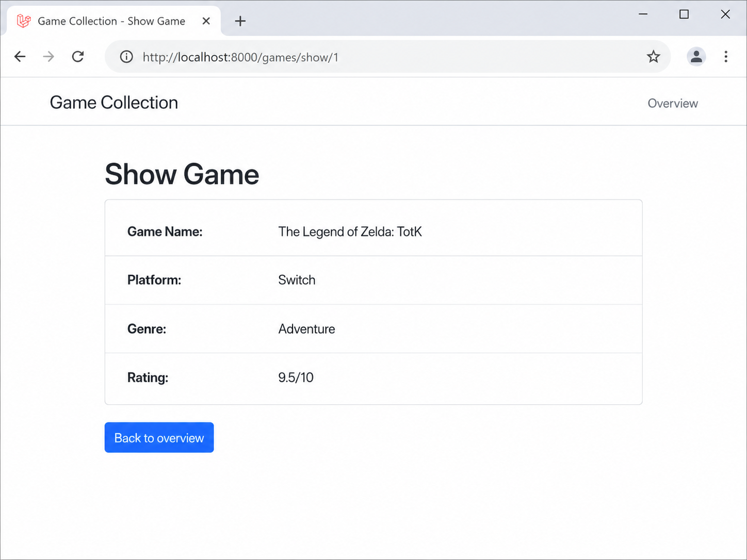Click the 9.5/10 rating value
The image size is (747, 560).
(x=296, y=377)
